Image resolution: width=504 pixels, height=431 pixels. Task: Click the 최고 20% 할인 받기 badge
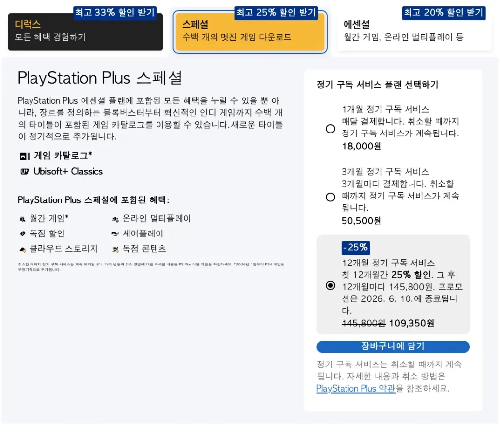pyautogui.click(x=443, y=13)
